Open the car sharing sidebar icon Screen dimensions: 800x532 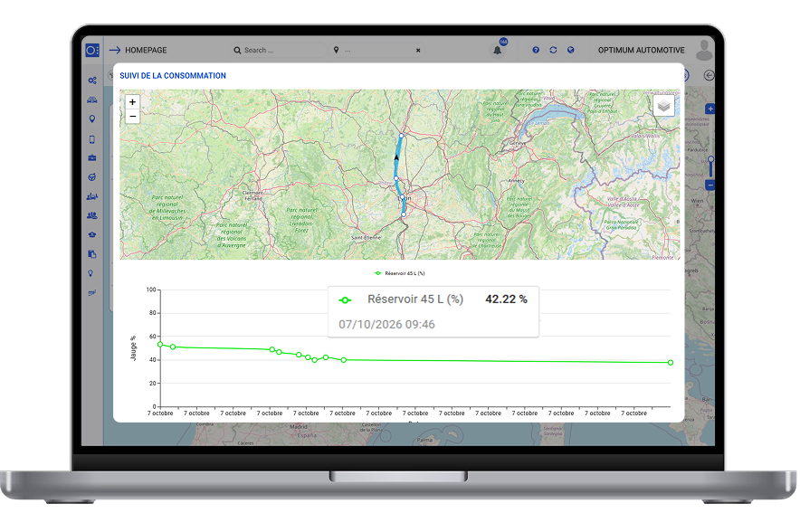pyautogui.click(x=91, y=196)
